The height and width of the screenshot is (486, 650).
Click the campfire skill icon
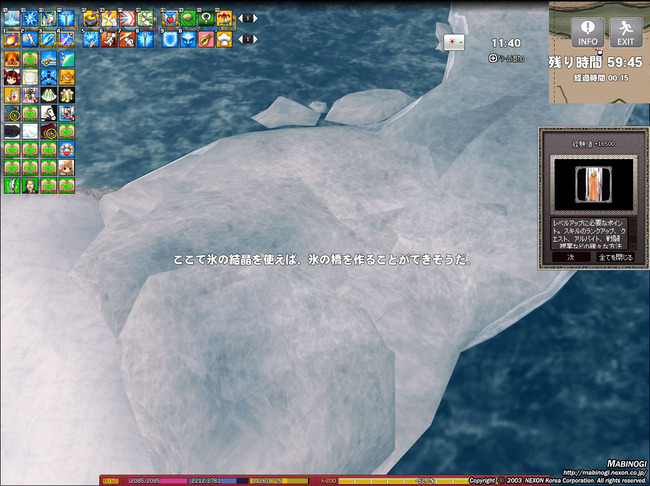pyautogui.click(x=12, y=59)
